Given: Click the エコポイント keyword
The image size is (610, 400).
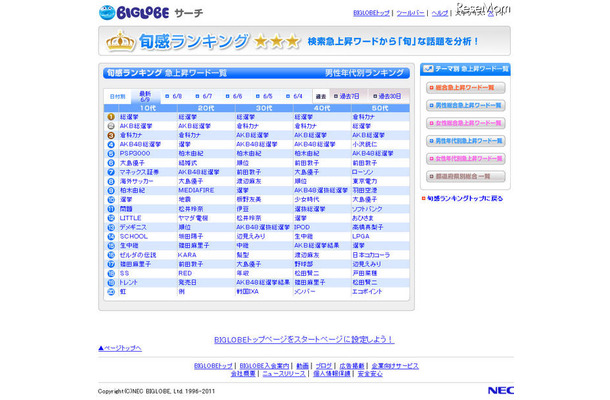Looking at the screenshot, I should (x=367, y=292).
